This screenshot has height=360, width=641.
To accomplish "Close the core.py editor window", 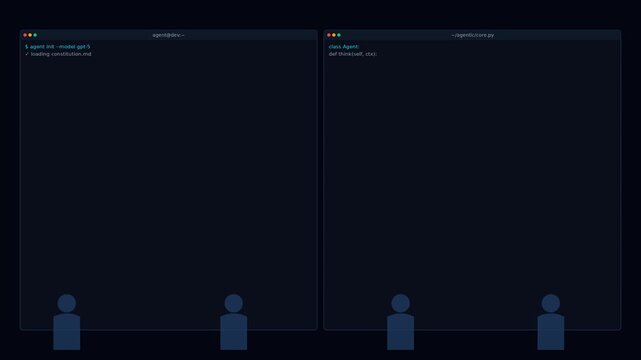I will pyautogui.click(x=329, y=35).
